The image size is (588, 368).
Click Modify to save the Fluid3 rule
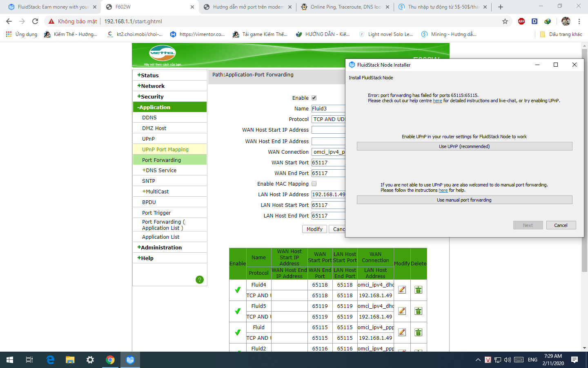tap(314, 229)
